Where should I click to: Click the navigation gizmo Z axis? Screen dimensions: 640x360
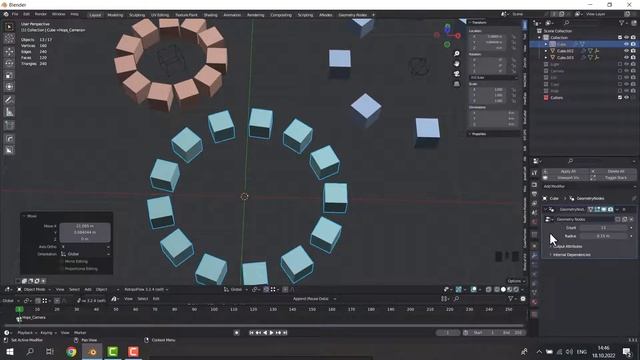tap(447, 28)
